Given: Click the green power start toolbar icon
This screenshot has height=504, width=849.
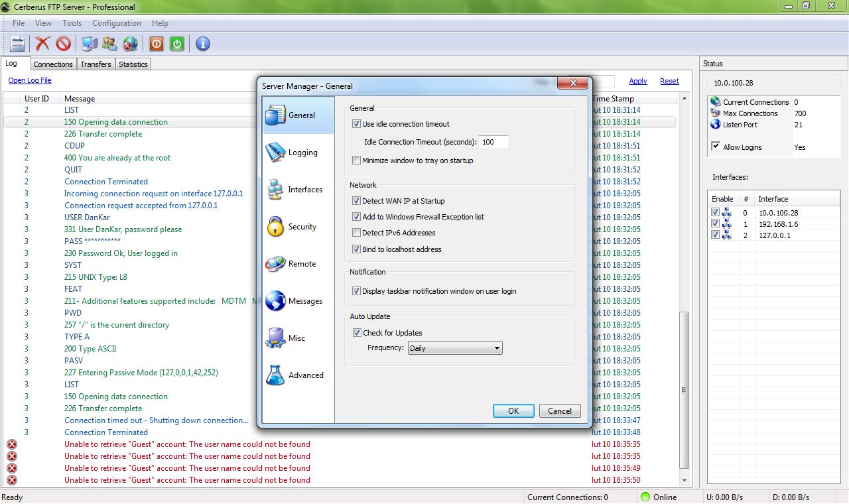Looking at the screenshot, I should point(176,44).
